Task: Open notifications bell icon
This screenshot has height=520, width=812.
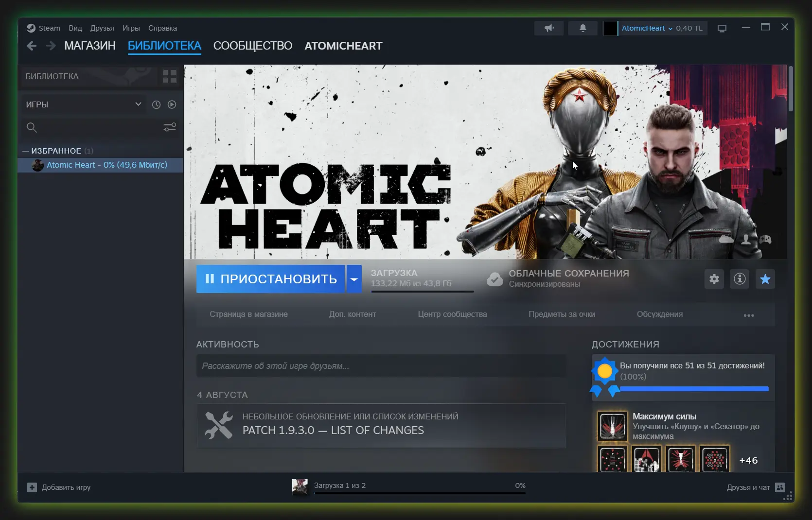Action: 583,28
